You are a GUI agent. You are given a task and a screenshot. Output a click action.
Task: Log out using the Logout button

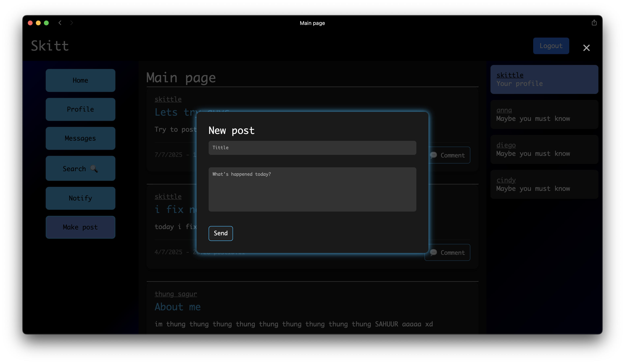[x=551, y=46]
